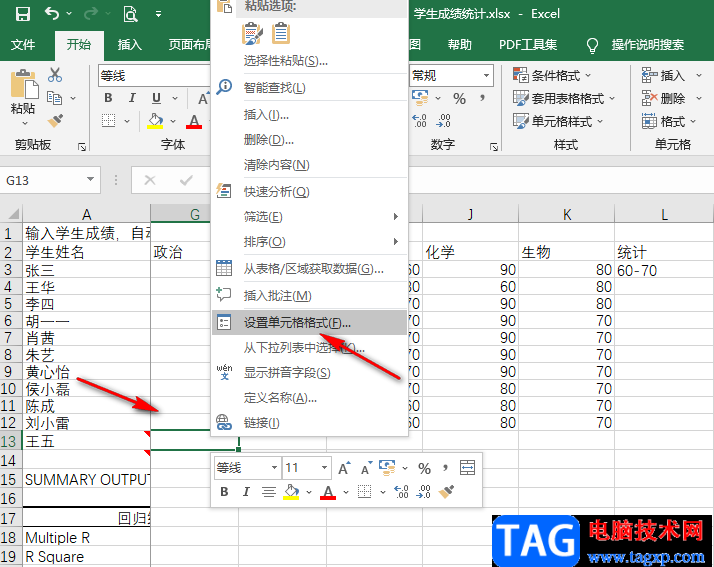
Task: Increase font size in the mini toolbar
Action: pyautogui.click(x=344, y=468)
